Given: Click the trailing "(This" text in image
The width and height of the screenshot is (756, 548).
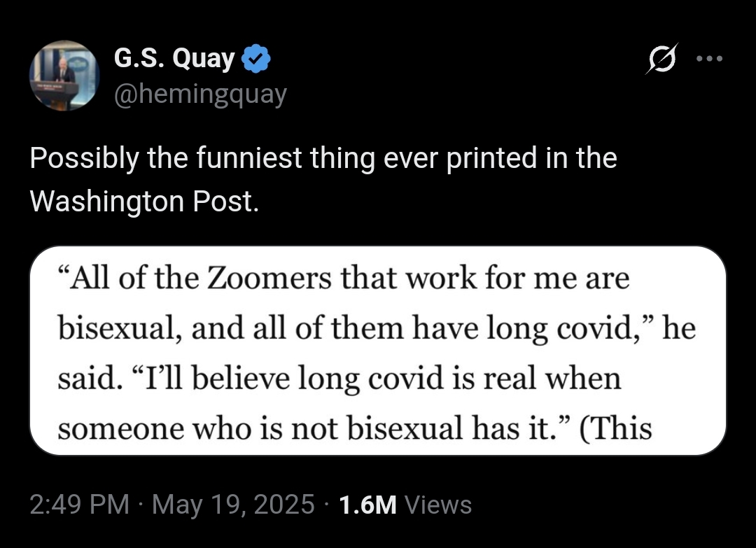Looking at the screenshot, I should (615, 428).
